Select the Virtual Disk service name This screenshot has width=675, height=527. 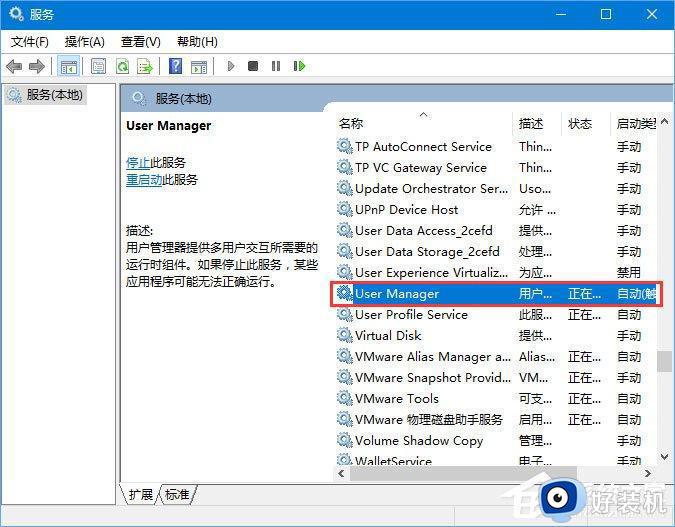388,335
